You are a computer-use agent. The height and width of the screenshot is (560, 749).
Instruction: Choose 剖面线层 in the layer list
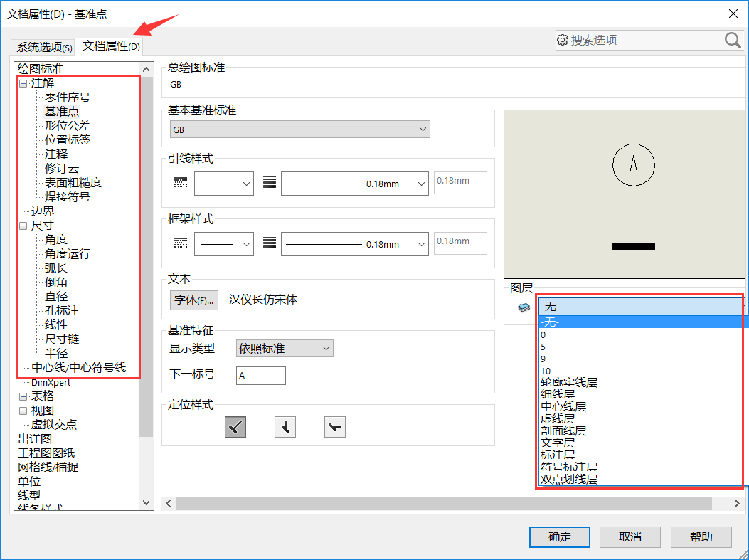(640, 430)
